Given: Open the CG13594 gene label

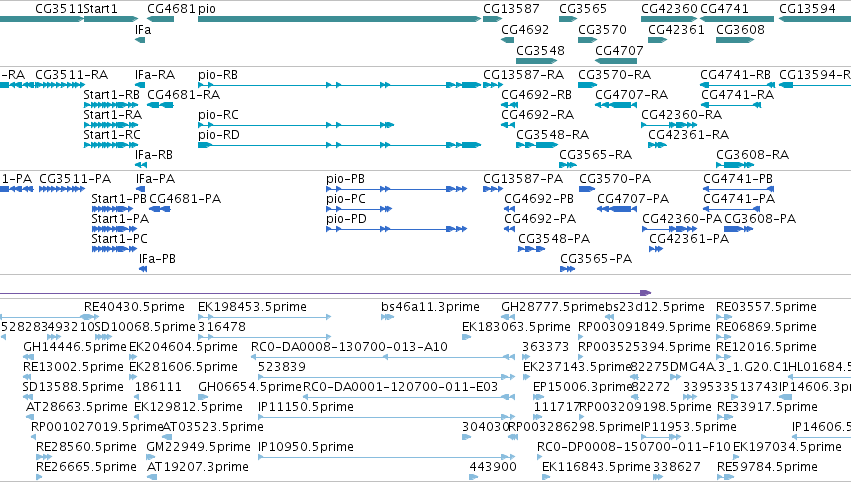Looking at the screenshot, I should [x=808, y=9].
